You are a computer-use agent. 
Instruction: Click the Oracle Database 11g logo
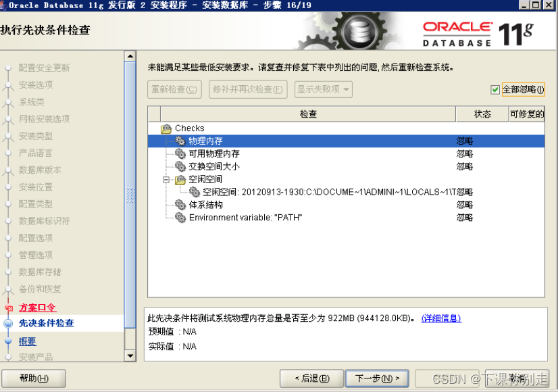click(480, 30)
